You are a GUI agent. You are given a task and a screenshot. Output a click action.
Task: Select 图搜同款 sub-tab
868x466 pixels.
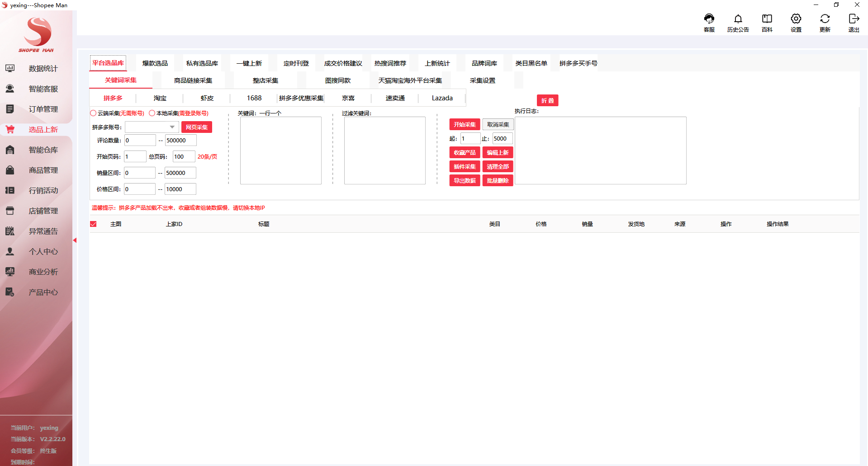click(338, 80)
